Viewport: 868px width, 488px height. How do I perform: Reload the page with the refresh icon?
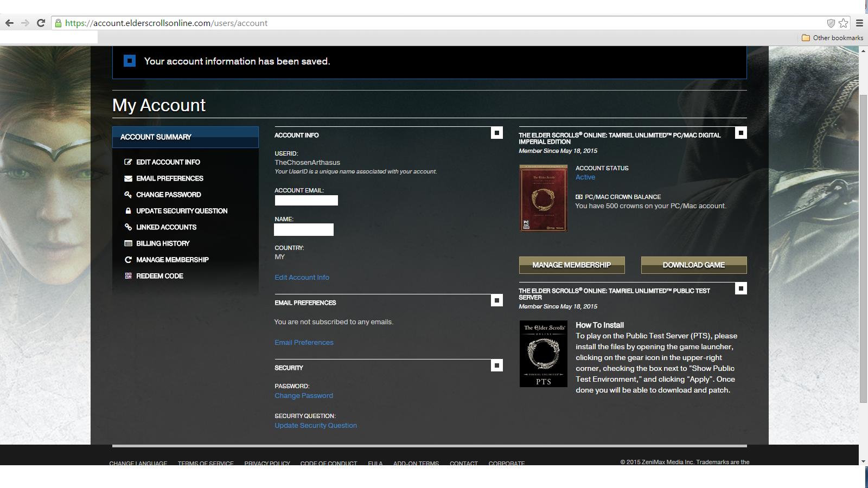[x=41, y=23]
